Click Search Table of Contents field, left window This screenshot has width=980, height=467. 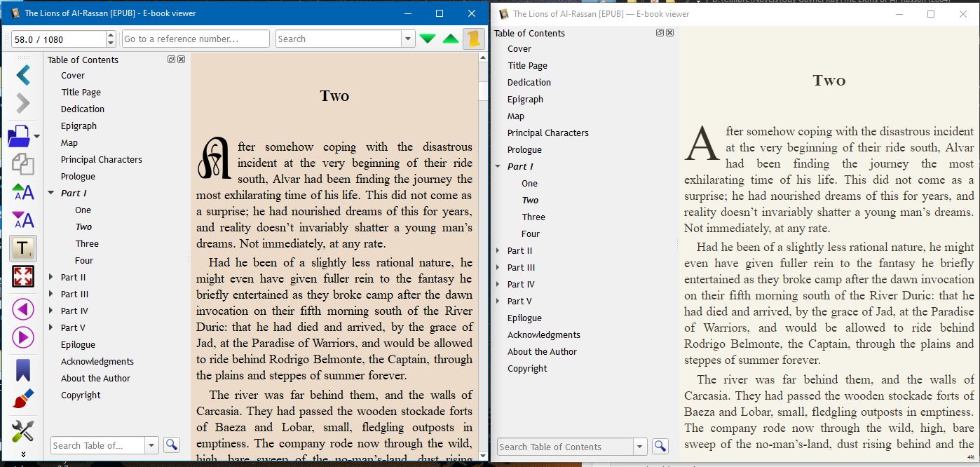98,445
